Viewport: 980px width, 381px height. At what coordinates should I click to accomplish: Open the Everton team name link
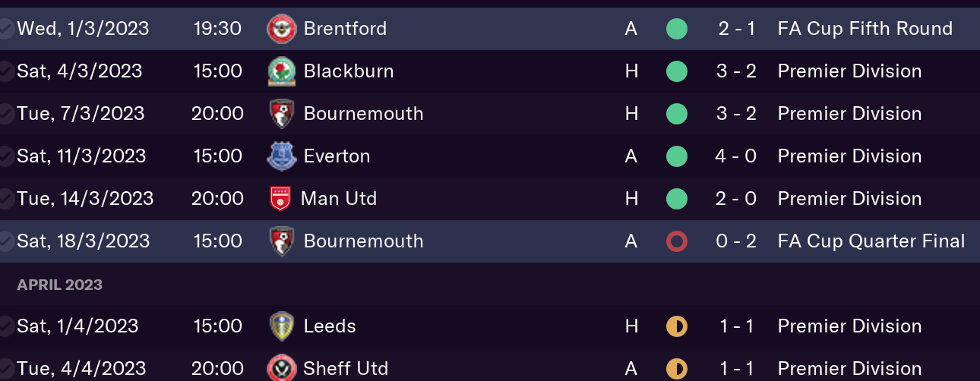click(337, 156)
